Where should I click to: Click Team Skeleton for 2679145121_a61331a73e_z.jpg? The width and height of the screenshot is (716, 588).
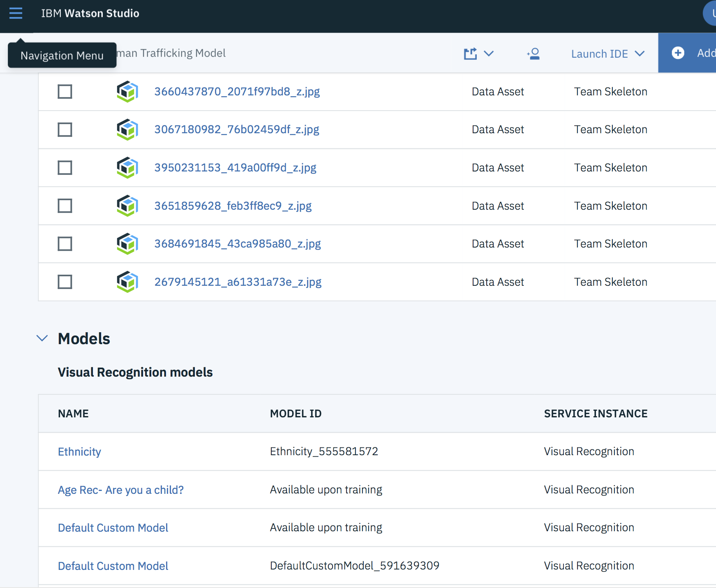click(610, 282)
